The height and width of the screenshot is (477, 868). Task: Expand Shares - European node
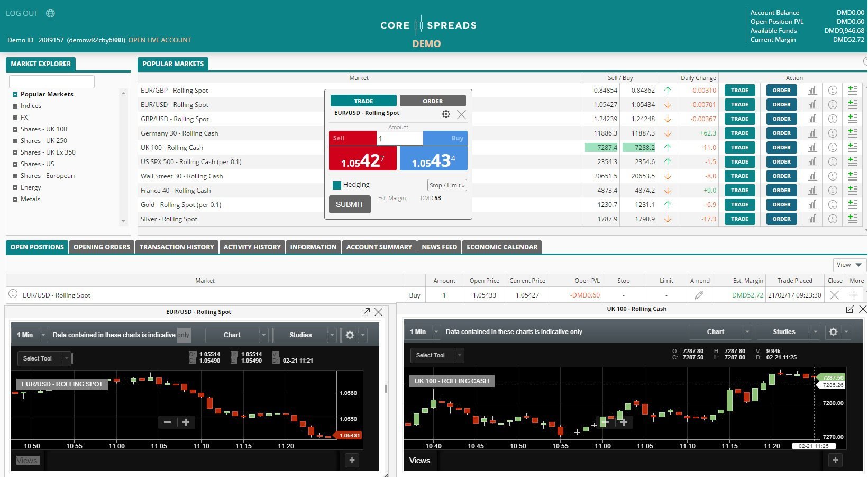tap(15, 176)
